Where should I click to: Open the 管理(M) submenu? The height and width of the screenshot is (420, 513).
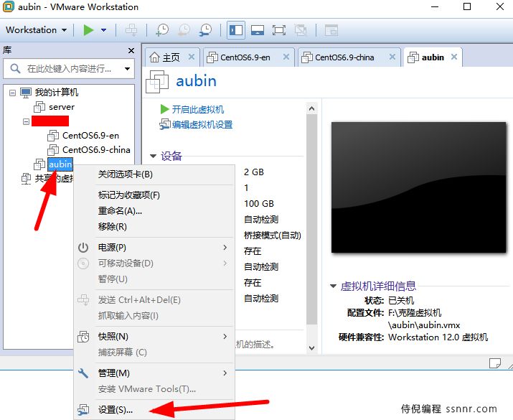(x=154, y=373)
